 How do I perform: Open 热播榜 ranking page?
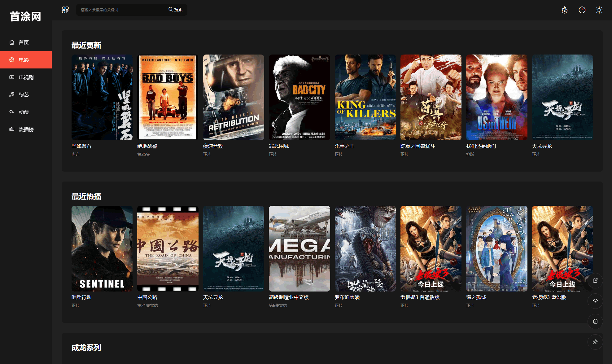[26, 129]
